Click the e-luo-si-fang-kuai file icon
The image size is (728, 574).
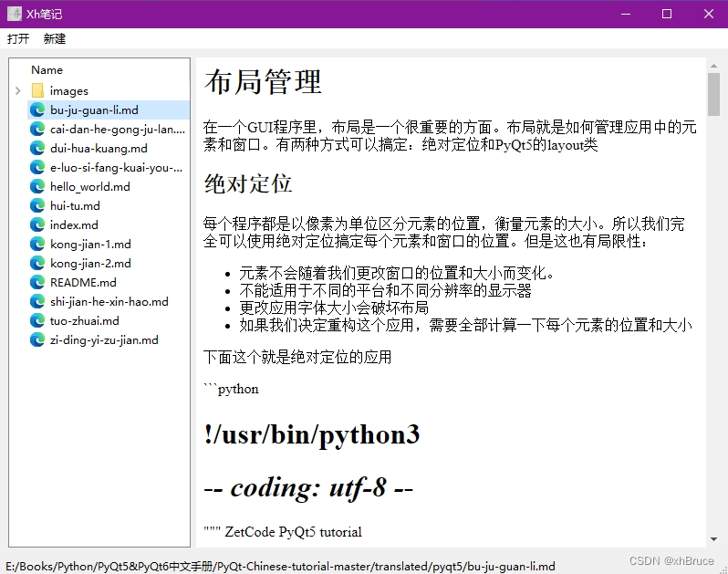point(37,167)
